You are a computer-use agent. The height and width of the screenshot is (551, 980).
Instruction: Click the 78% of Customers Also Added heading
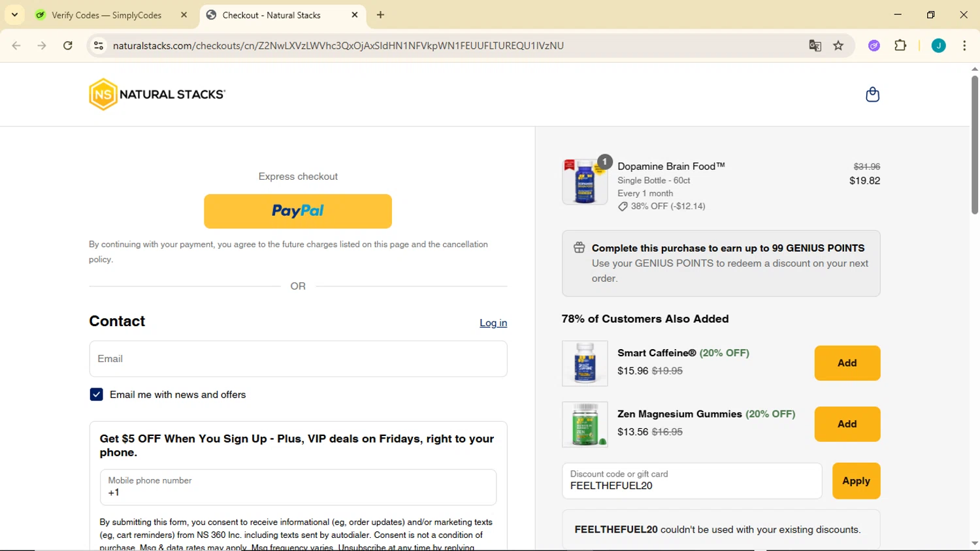click(x=645, y=319)
